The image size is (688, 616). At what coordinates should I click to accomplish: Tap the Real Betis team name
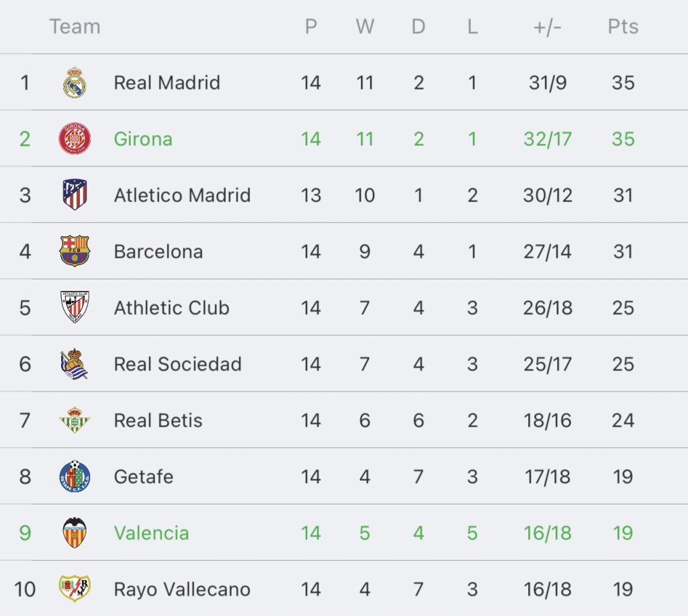pos(158,421)
